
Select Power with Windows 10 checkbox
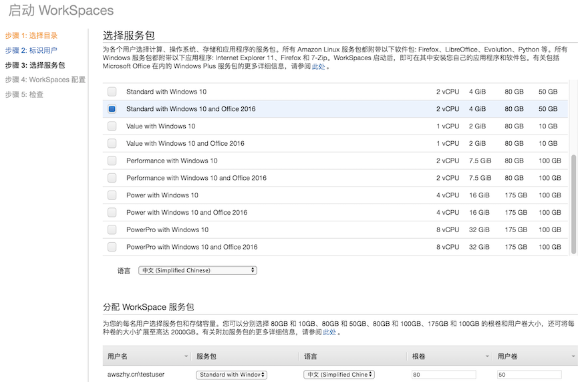pyautogui.click(x=112, y=195)
